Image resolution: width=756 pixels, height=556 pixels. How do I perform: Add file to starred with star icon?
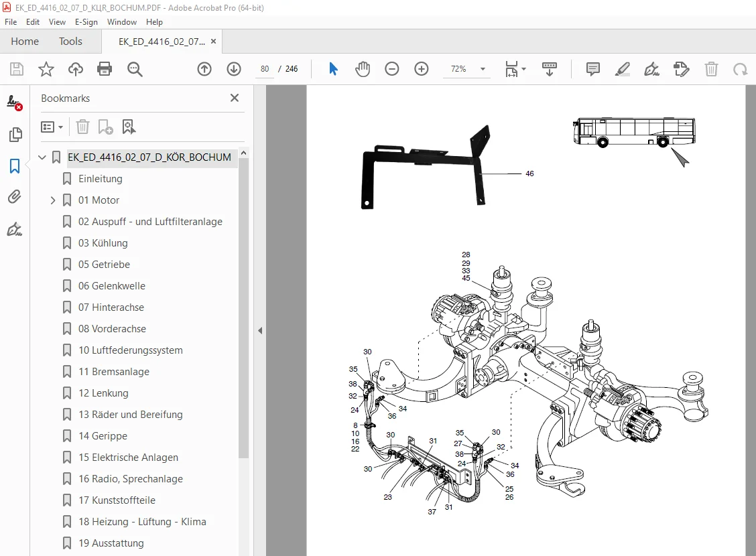(x=46, y=70)
